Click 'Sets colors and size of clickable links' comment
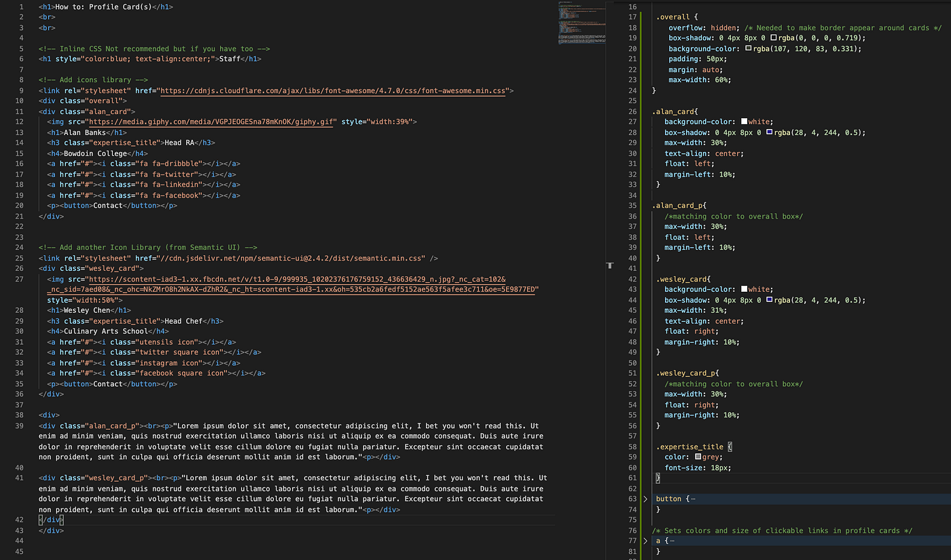The width and height of the screenshot is (951, 560). tap(782, 530)
